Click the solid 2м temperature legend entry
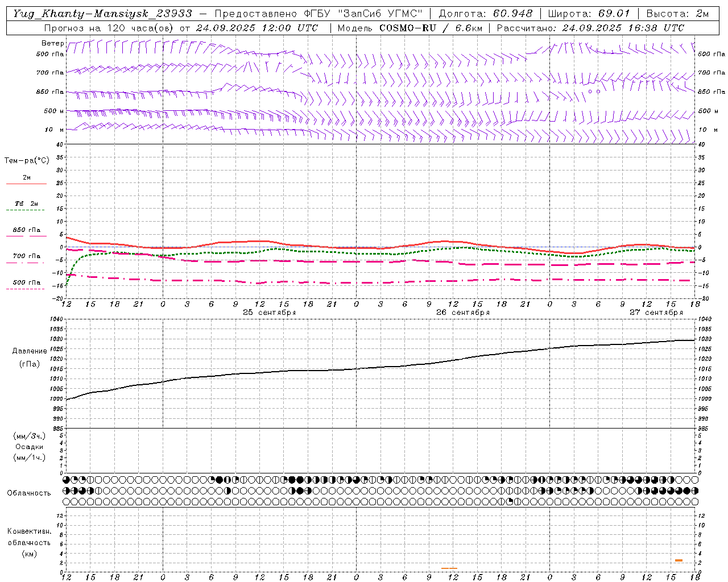The height and width of the screenshot is (582, 728). point(26,180)
